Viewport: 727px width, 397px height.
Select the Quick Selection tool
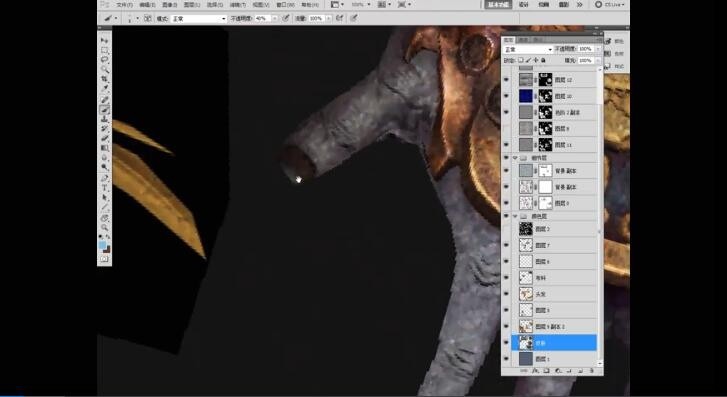coord(104,70)
